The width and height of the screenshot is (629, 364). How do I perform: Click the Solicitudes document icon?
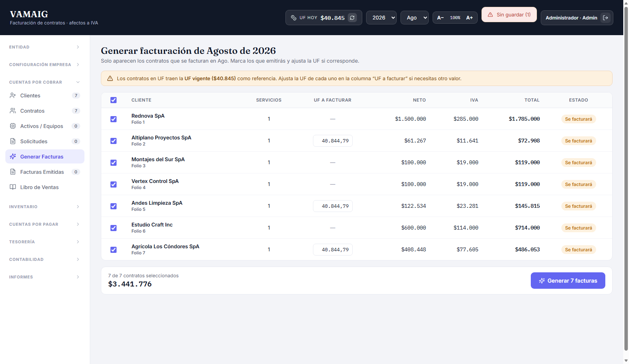tap(13, 141)
